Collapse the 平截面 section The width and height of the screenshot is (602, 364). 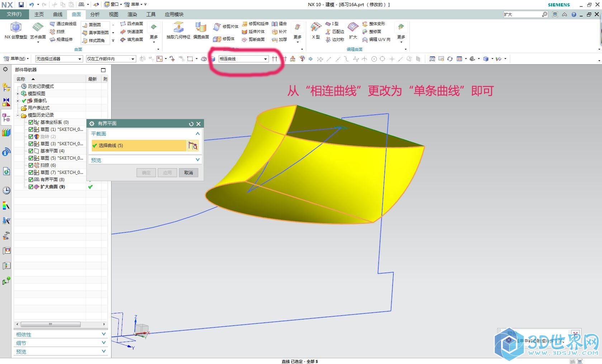coord(198,134)
